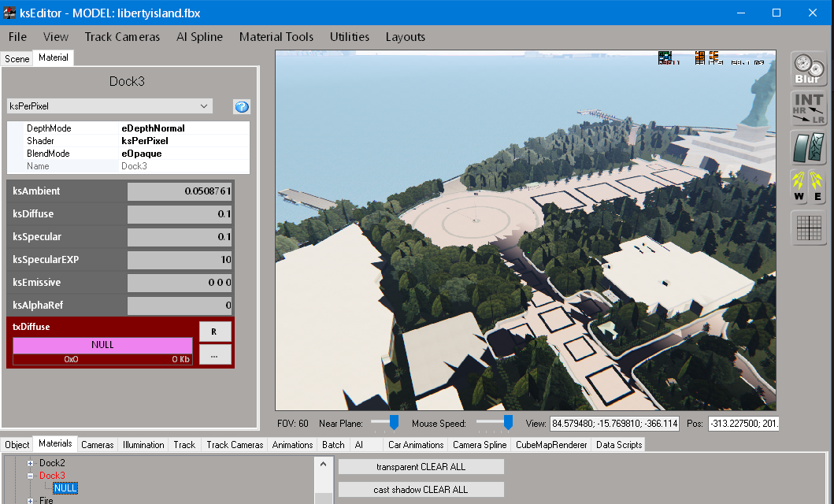Click the cast shadow CLEAR ALL button
Viewport: 834px width, 504px height.
(x=421, y=490)
